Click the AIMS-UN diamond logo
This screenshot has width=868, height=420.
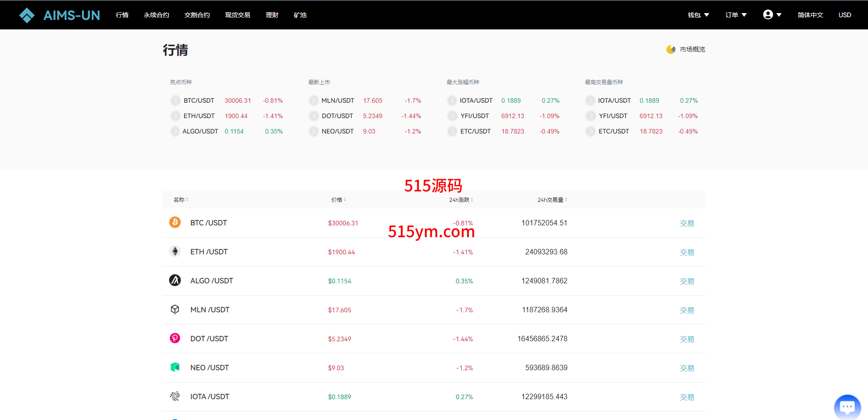[27, 15]
